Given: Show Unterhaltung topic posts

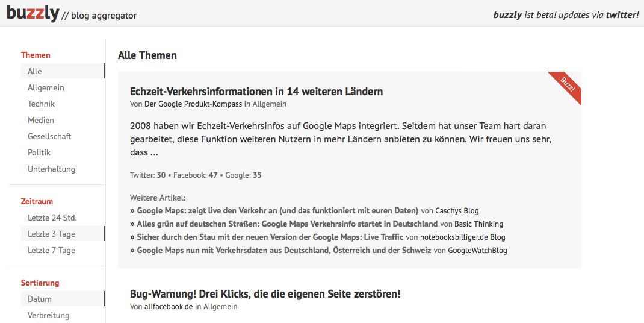Looking at the screenshot, I should pyautogui.click(x=63, y=169).
